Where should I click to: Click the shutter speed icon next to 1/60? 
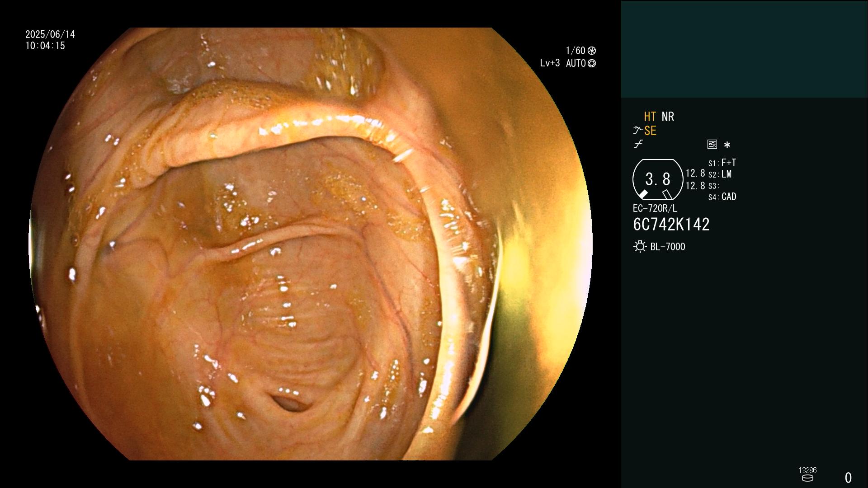point(592,51)
